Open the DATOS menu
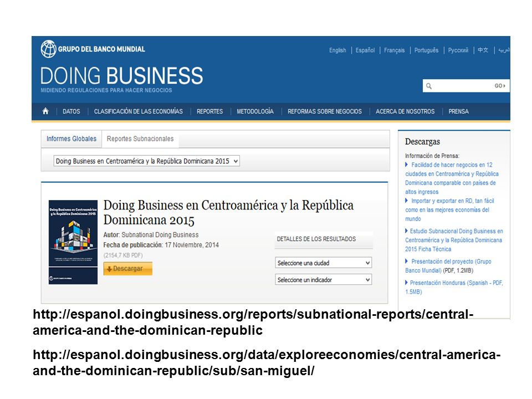This screenshot has height=399, width=532. coord(71,111)
